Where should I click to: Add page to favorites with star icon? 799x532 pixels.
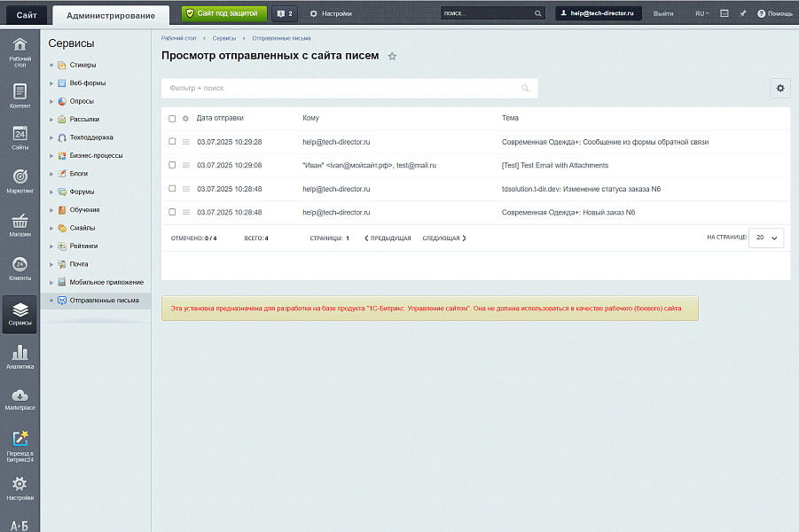(x=392, y=56)
